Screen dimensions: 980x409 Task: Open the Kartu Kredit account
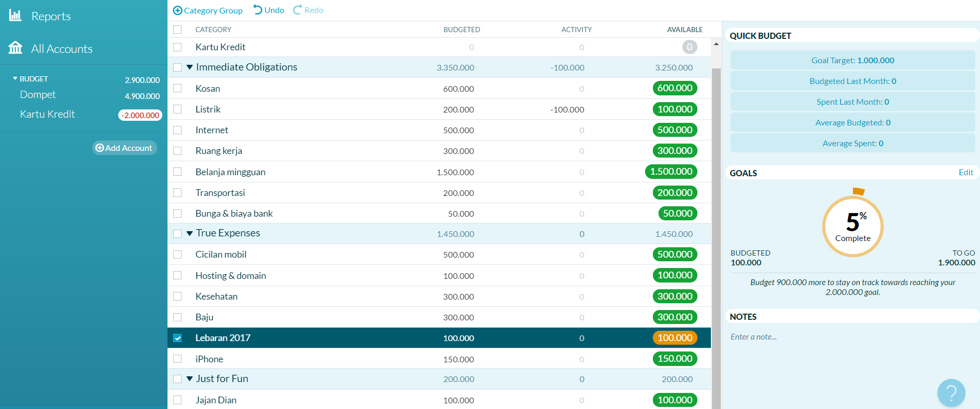pos(47,115)
